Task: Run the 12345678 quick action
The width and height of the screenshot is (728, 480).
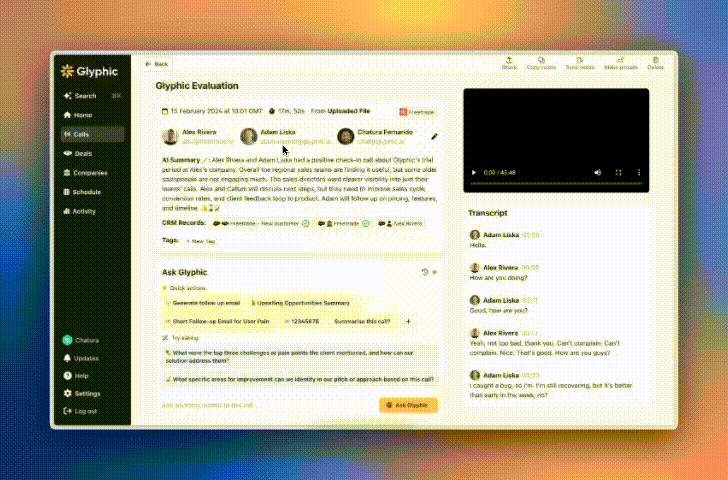Action: [x=302, y=321]
